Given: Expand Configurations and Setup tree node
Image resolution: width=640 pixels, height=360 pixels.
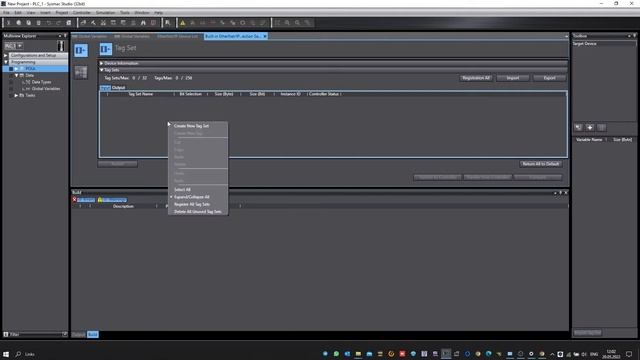Looking at the screenshot, I should click(6, 55).
